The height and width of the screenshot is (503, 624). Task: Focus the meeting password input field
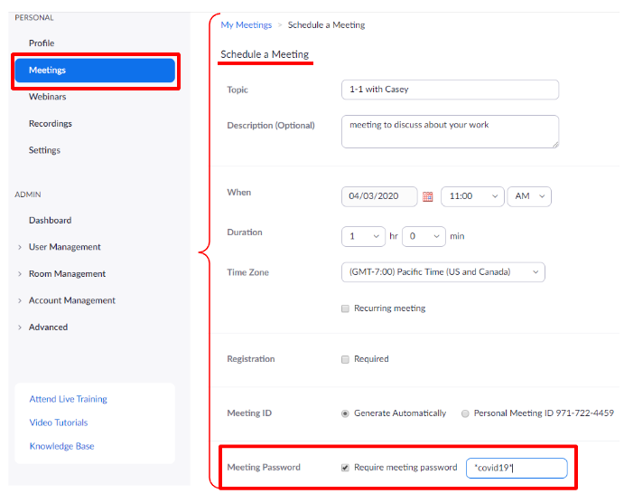(x=516, y=468)
